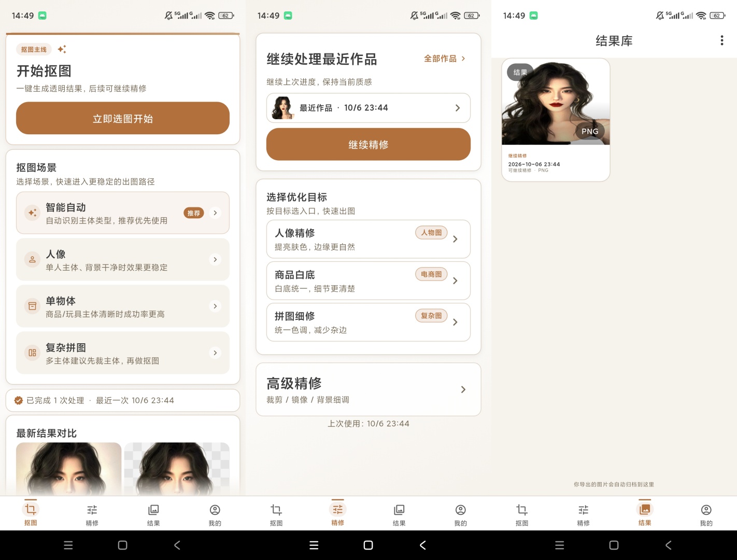Open the 全部作品 link
The height and width of the screenshot is (560, 737).
pyautogui.click(x=445, y=59)
